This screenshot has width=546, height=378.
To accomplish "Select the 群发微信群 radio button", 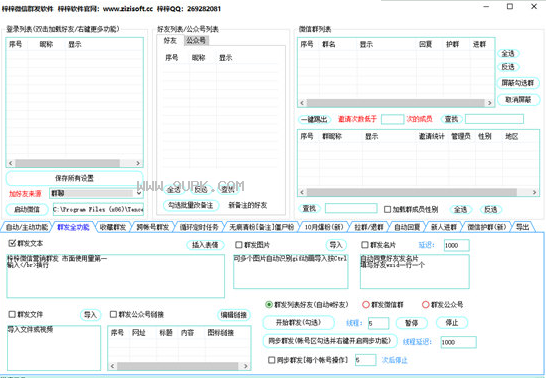I will [x=366, y=305].
